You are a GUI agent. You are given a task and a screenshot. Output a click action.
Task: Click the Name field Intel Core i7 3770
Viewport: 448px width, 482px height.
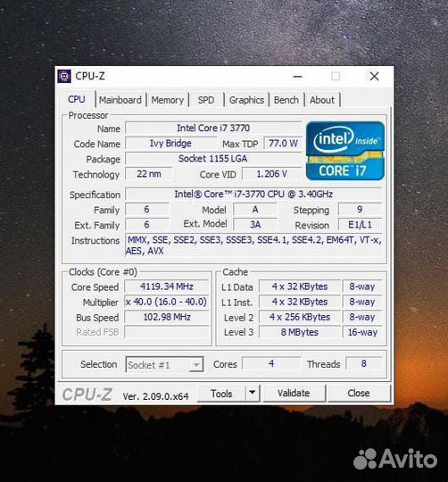(213, 128)
